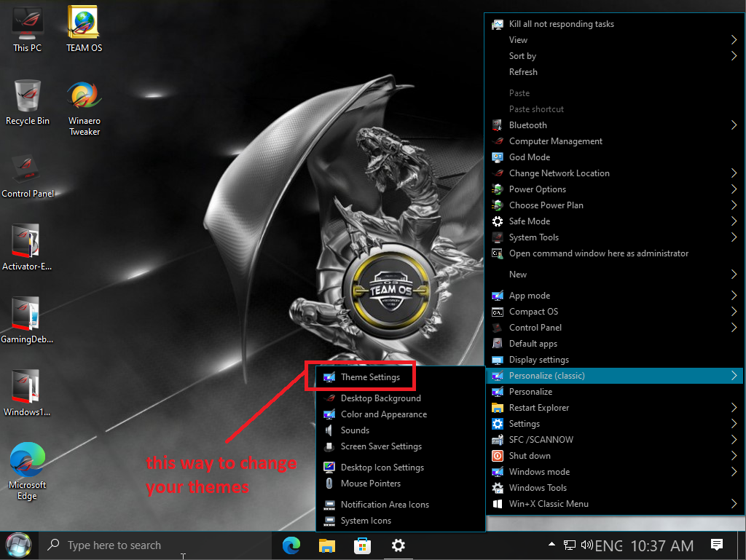The image size is (746, 560).
Task: Open the This PC desktop icon
Action: 27,28
